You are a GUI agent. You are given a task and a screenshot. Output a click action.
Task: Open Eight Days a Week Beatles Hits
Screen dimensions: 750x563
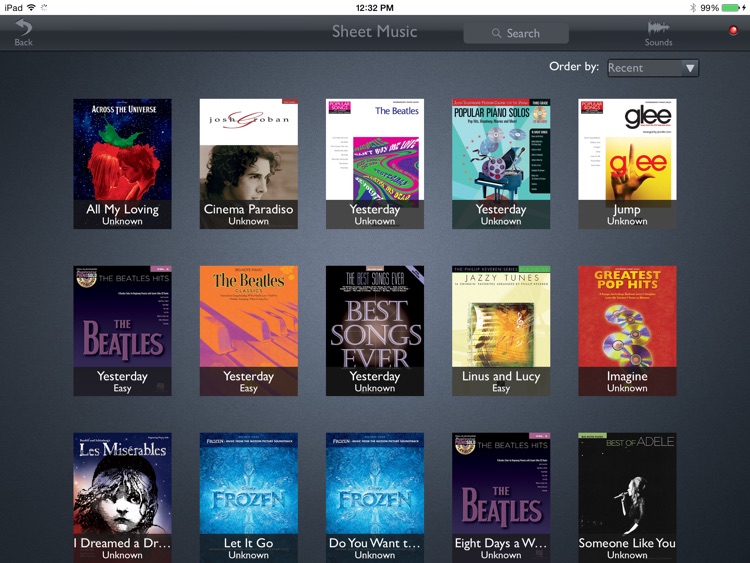pos(501,497)
